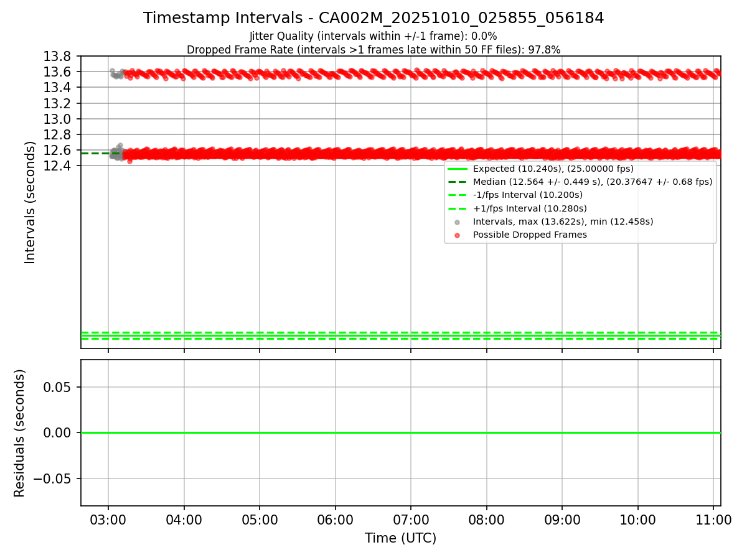This screenshot has width=747, height=560.
Task: Click the 'Jitter Quality' subtitle line
Action: pyautogui.click(x=374, y=37)
